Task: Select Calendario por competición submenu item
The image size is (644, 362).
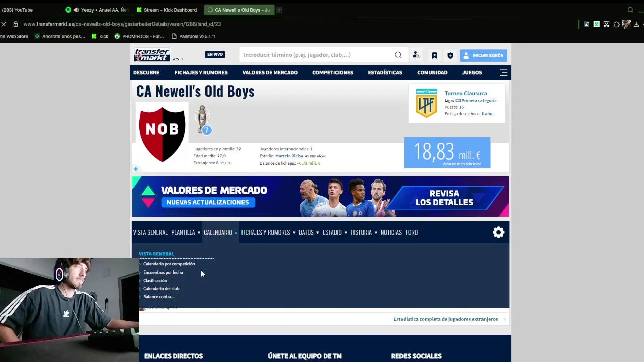Action: [169, 264]
